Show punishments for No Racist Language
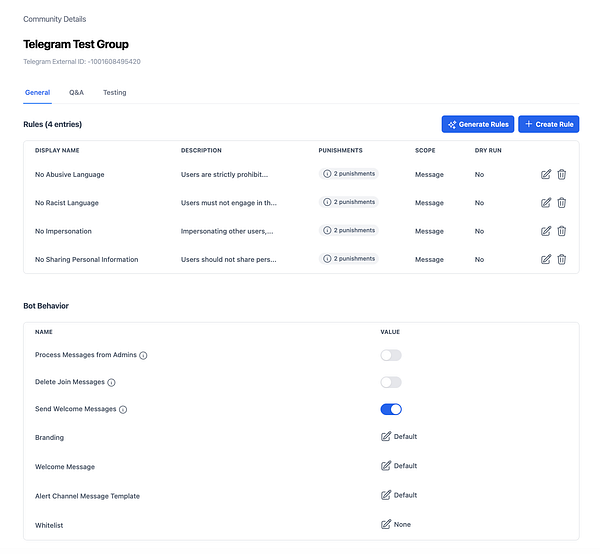The height and width of the screenshot is (554, 600). point(349,202)
